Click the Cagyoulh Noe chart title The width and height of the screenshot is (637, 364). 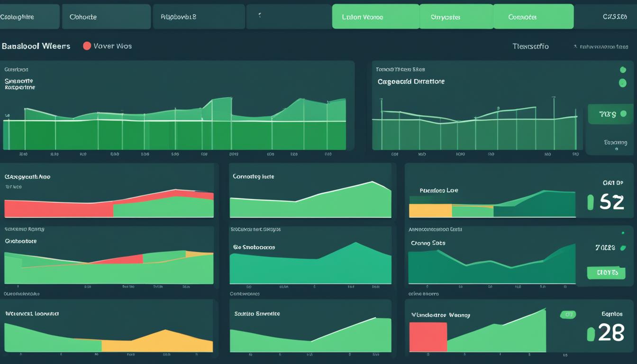click(27, 176)
